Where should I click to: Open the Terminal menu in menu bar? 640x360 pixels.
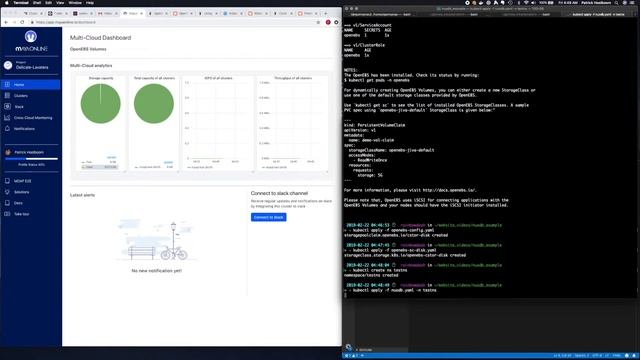click(x=21, y=3)
